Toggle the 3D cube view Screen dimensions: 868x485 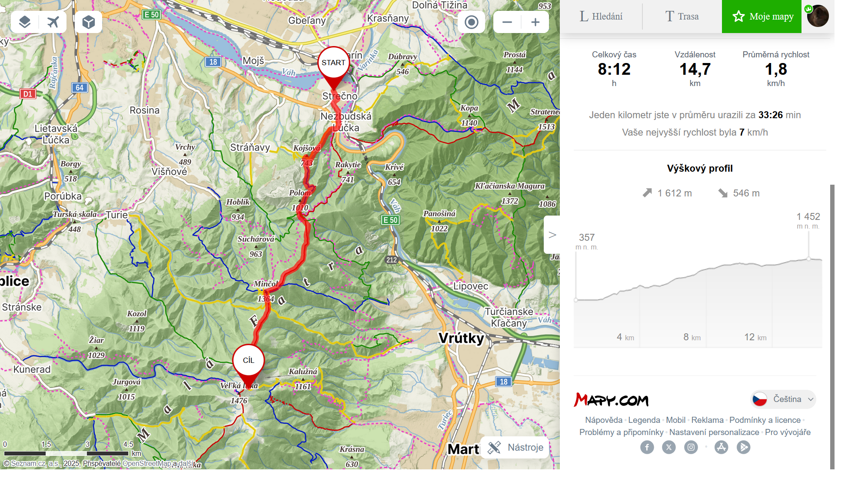pyautogui.click(x=88, y=22)
